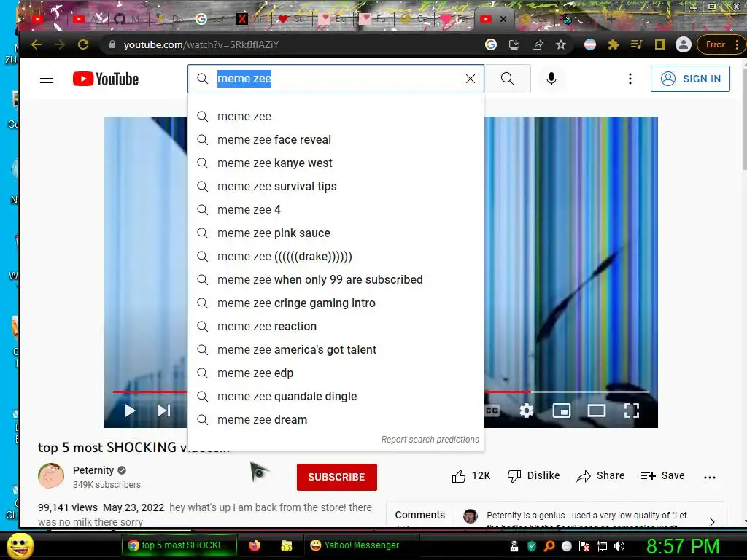Switch to the Google tab
The width and height of the screenshot is (747, 560).
click(x=209, y=19)
